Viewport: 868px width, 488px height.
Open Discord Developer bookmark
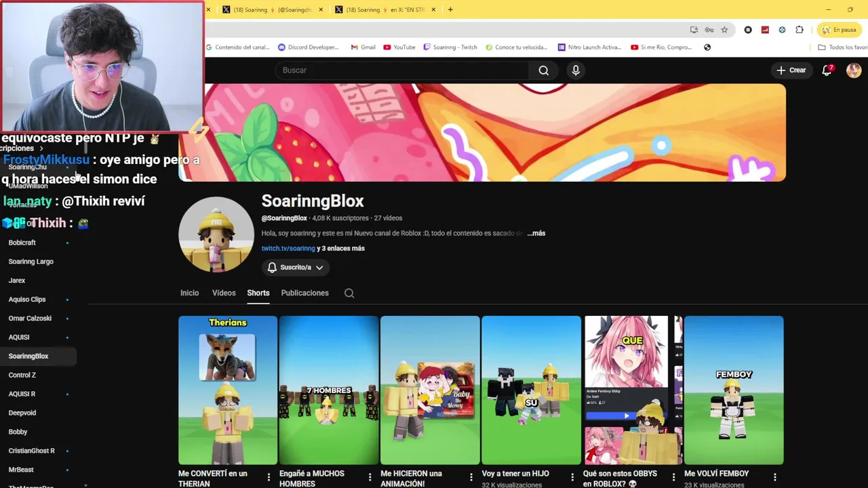309,47
